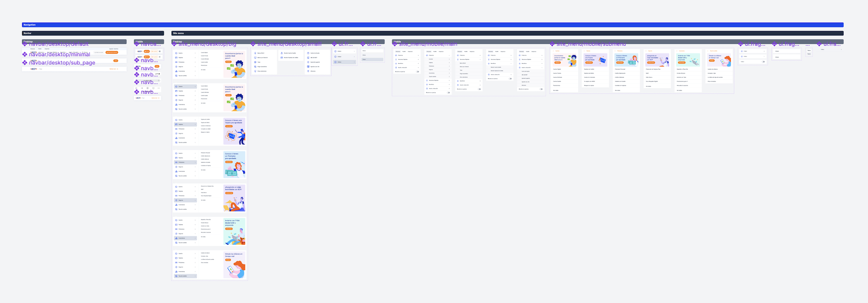Click orange button in navbar desktop default
The height and width of the screenshot is (303, 868).
tap(112, 52)
